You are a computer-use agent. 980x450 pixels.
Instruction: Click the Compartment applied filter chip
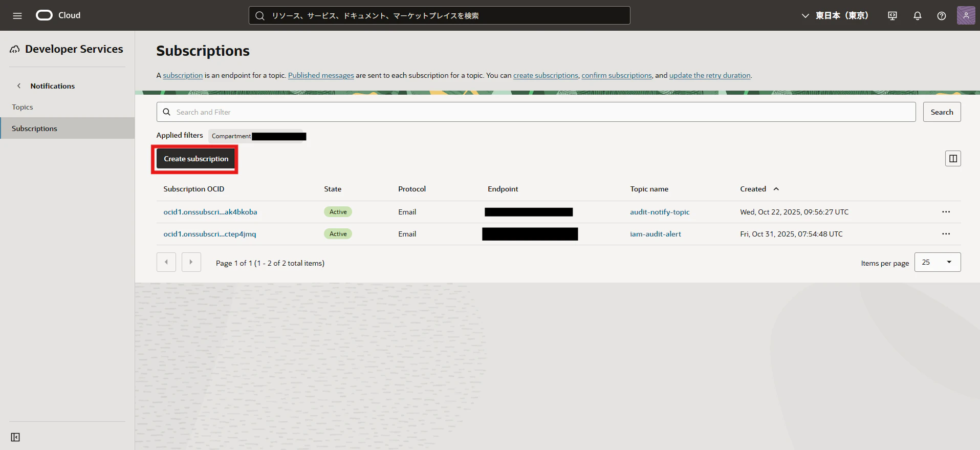pos(258,136)
